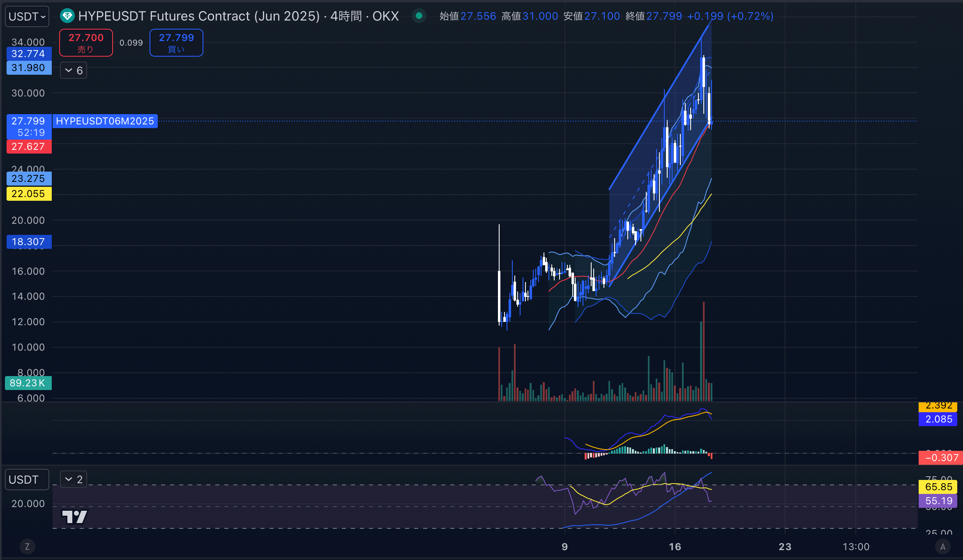Click the +0.199 (+0.72%) change value
This screenshot has width=963, height=560.
(x=730, y=16)
